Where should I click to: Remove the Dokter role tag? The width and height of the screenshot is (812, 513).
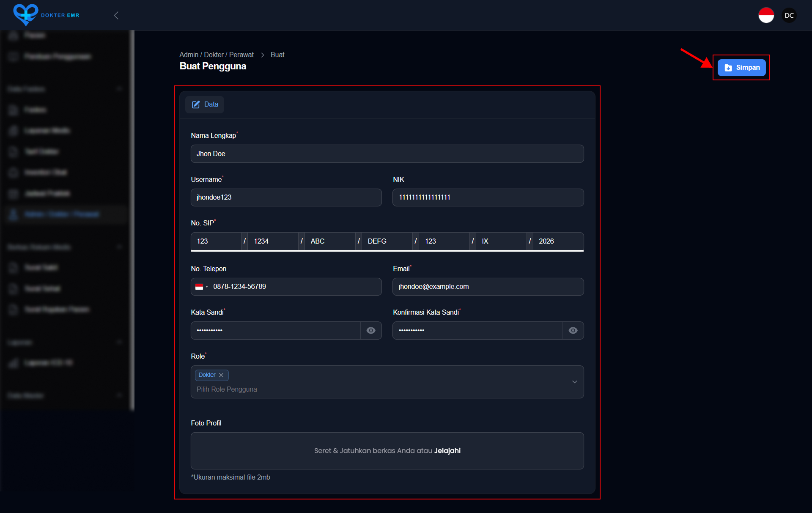(221, 375)
